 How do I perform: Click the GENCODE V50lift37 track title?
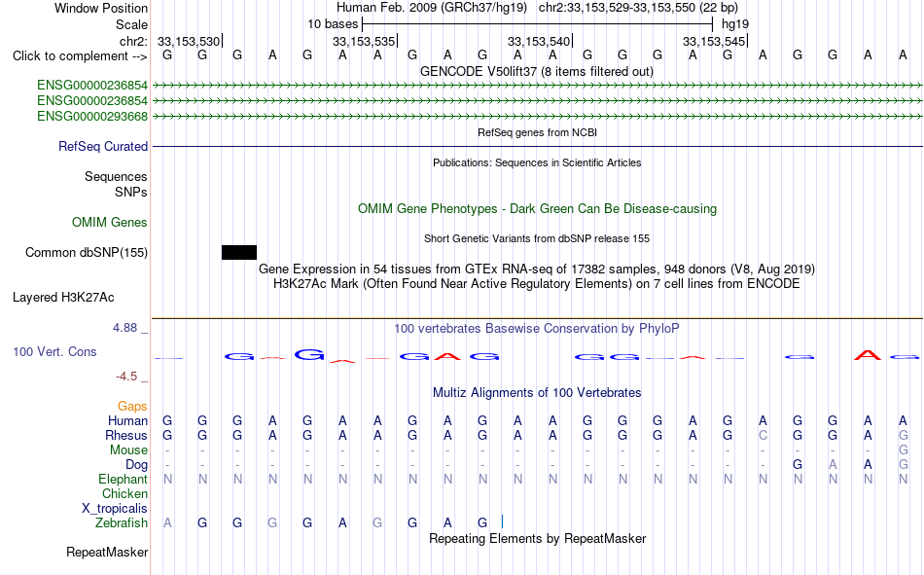click(536, 71)
